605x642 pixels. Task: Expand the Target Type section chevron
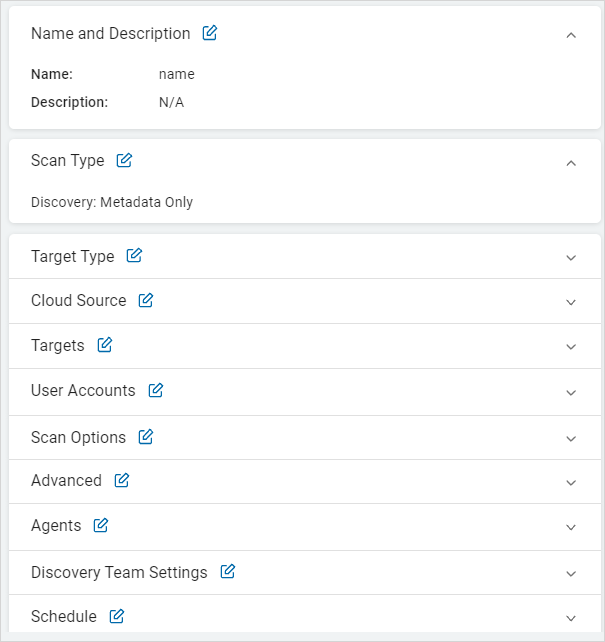(x=571, y=258)
